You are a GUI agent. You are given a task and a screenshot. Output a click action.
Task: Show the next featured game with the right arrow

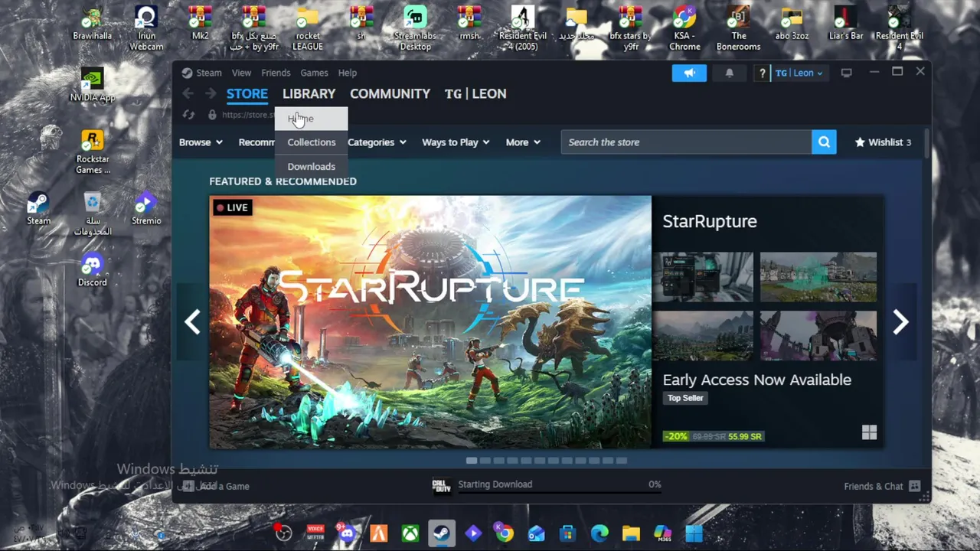pyautogui.click(x=901, y=322)
